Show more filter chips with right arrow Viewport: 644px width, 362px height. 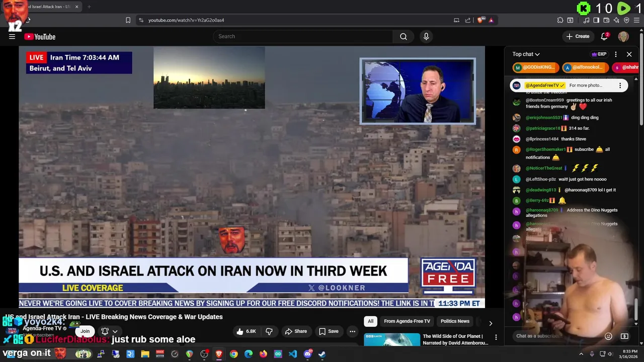(491, 323)
